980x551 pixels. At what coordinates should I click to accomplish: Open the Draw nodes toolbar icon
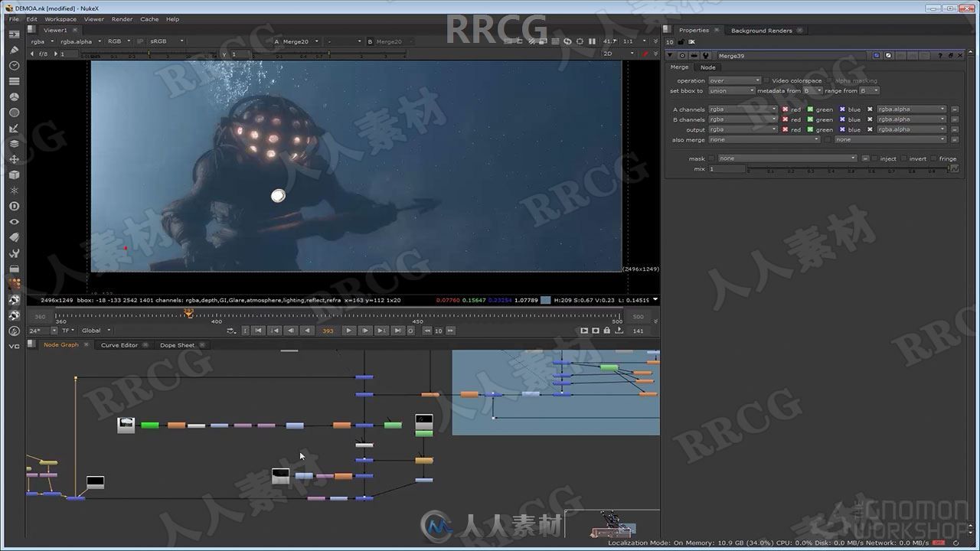tap(14, 50)
